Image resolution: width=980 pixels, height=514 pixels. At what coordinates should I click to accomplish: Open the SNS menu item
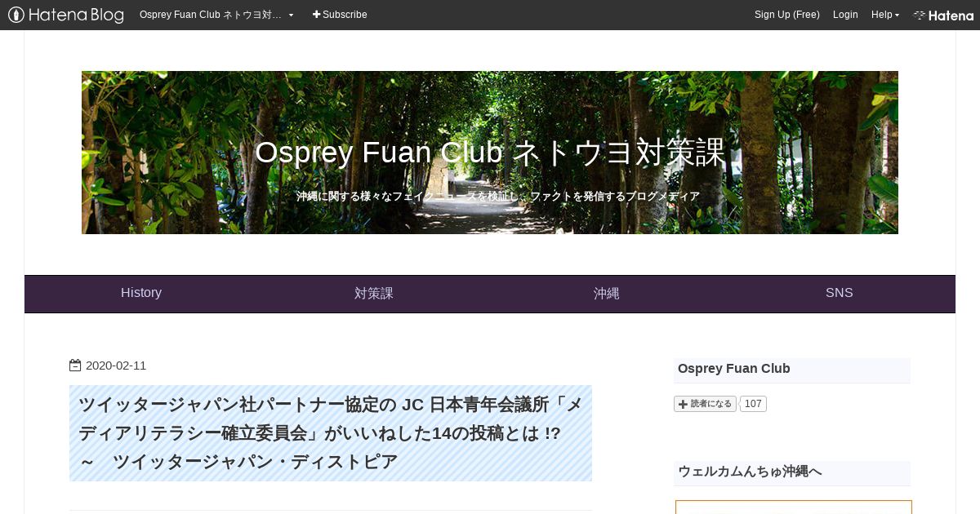pyautogui.click(x=839, y=293)
